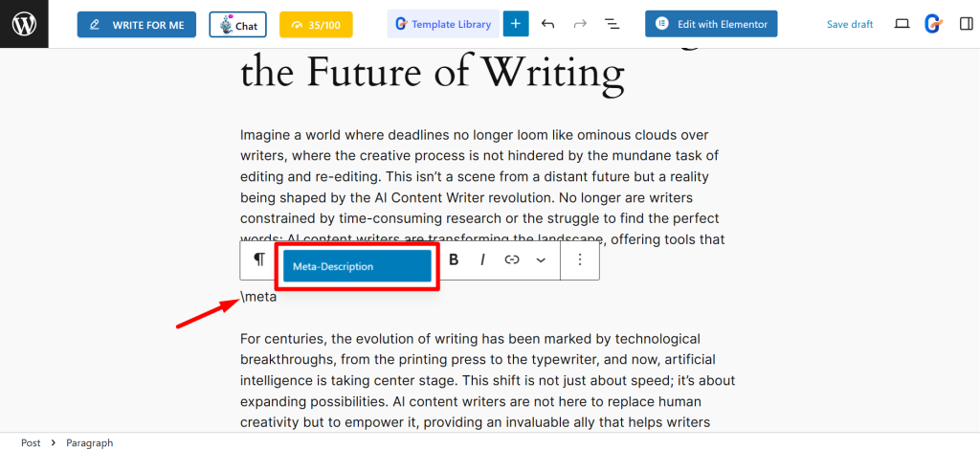980x450 pixels.
Task: Click the 35/100 score button
Action: (x=316, y=25)
